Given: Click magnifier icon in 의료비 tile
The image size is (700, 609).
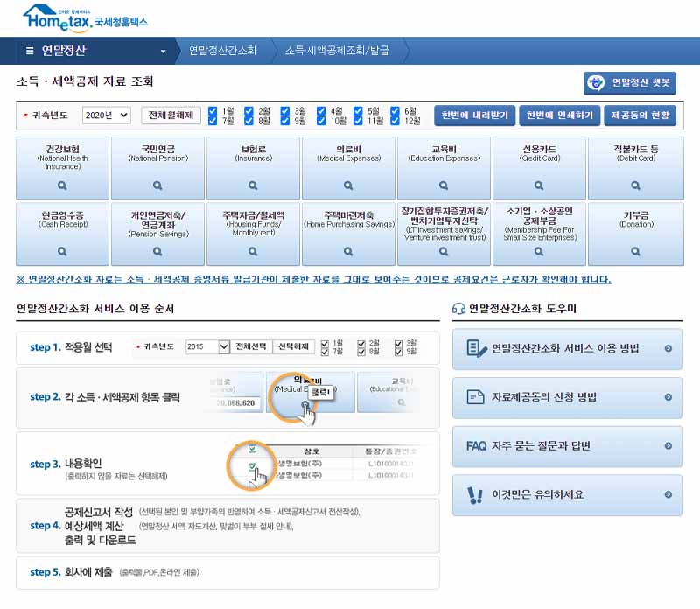Looking at the screenshot, I should coord(348,185).
